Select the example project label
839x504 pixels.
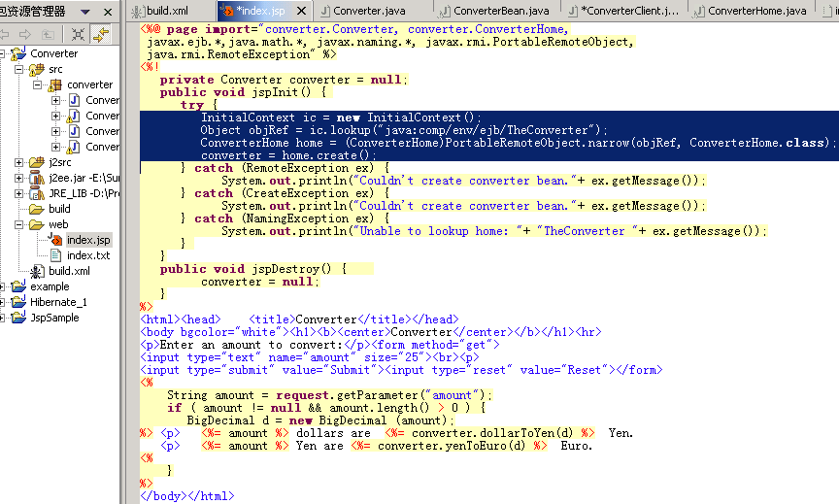tap(50, 286)
